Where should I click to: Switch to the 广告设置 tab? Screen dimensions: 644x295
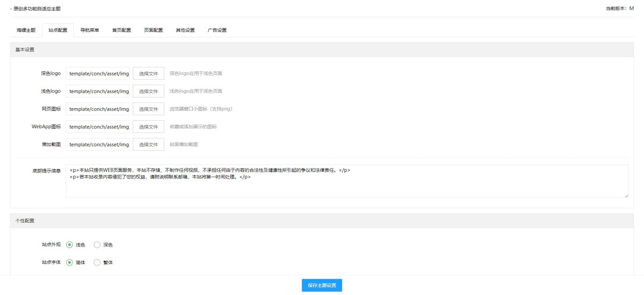tap(217, 30)
